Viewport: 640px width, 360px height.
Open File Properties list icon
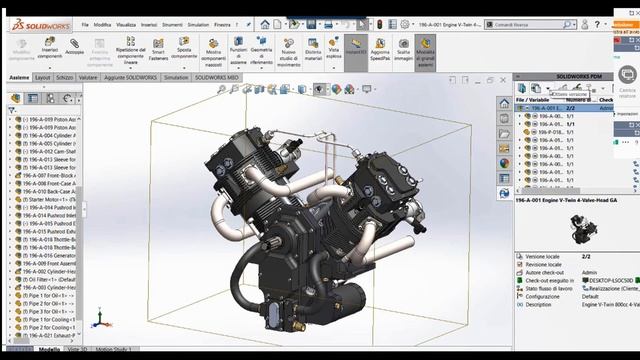tap(392, 24)
